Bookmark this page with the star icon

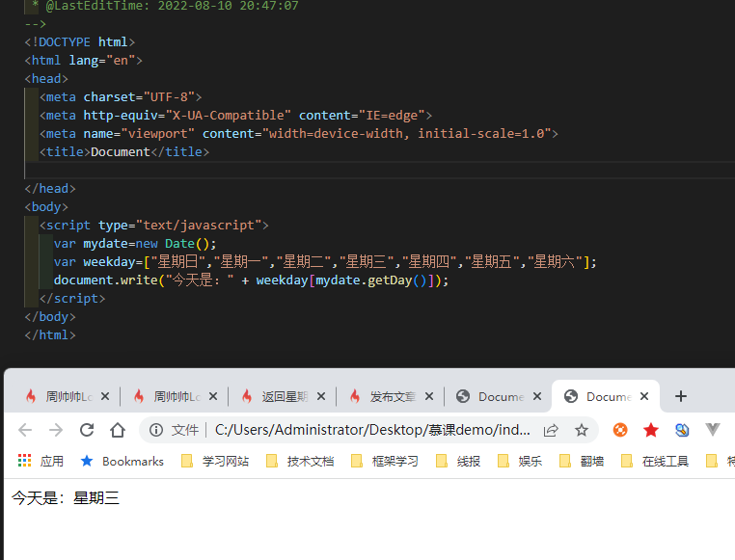click(582, 429)
